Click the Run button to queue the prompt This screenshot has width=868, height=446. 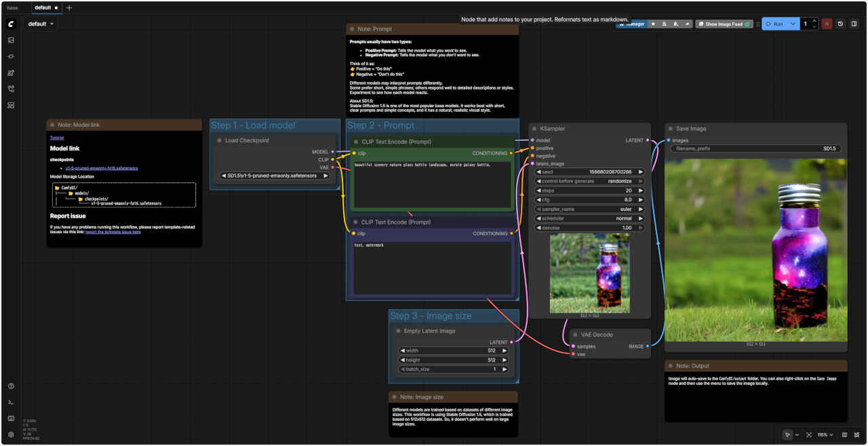tap(774, 24)
